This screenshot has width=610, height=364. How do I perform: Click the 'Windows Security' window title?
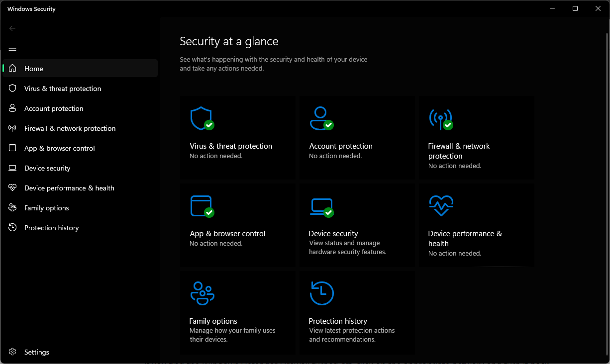click(31, 9)
